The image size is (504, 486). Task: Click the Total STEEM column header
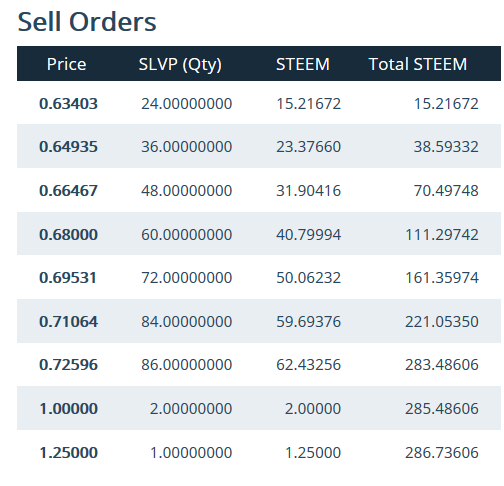coord(418,64)
